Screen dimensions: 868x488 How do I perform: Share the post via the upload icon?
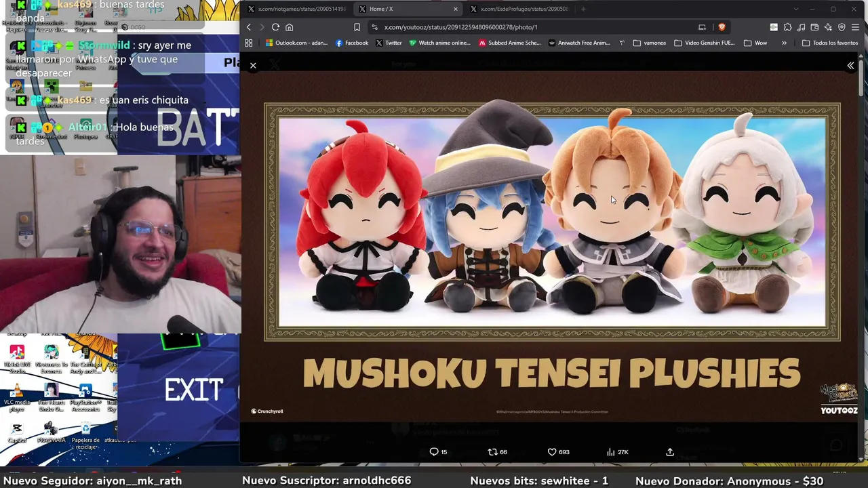click(670, 452)
